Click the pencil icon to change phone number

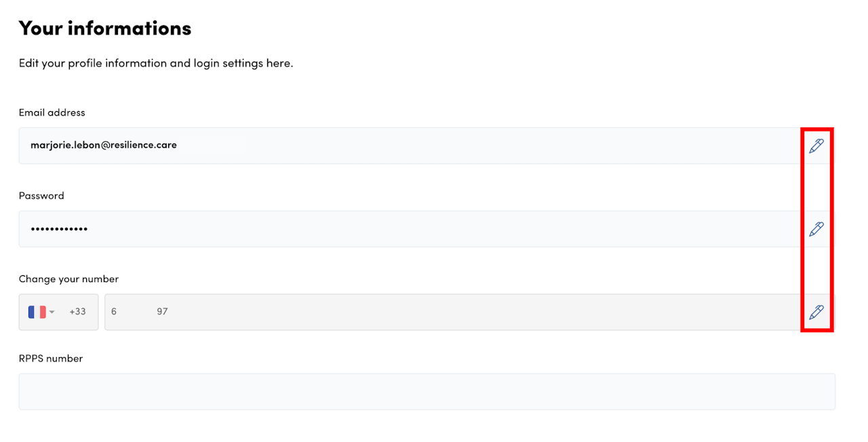point(816,313)
